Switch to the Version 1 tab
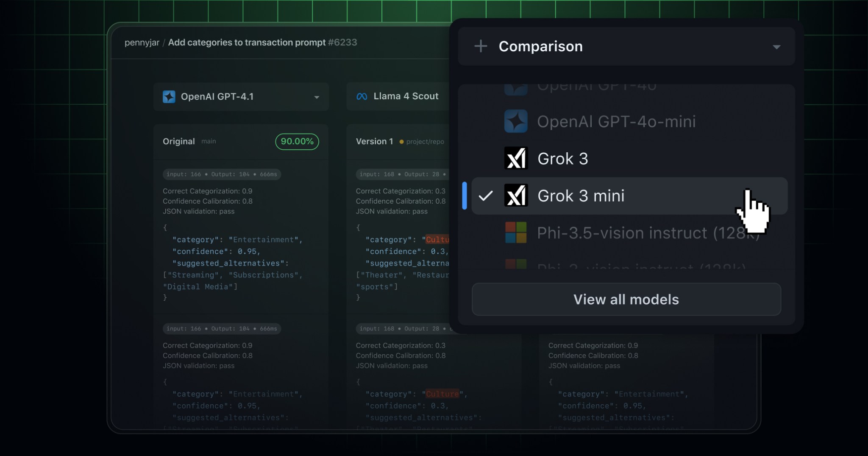 pyautogui.click(x=374, y=141)
